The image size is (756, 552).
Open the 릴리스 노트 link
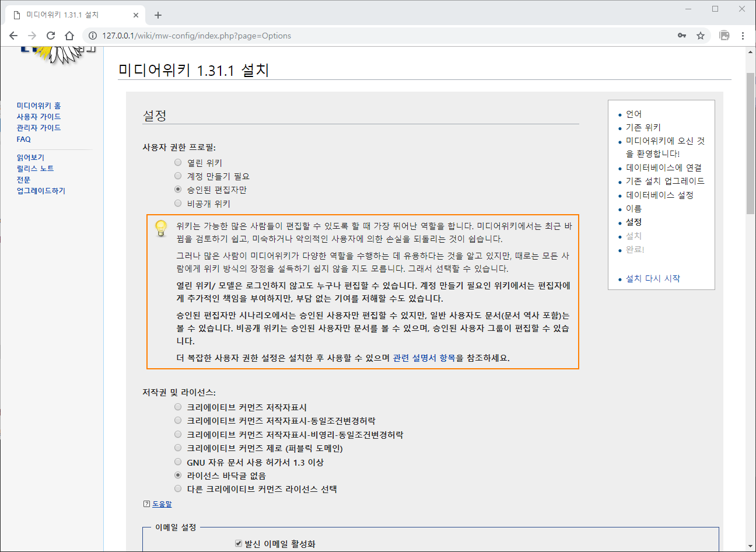click(35, 169)
